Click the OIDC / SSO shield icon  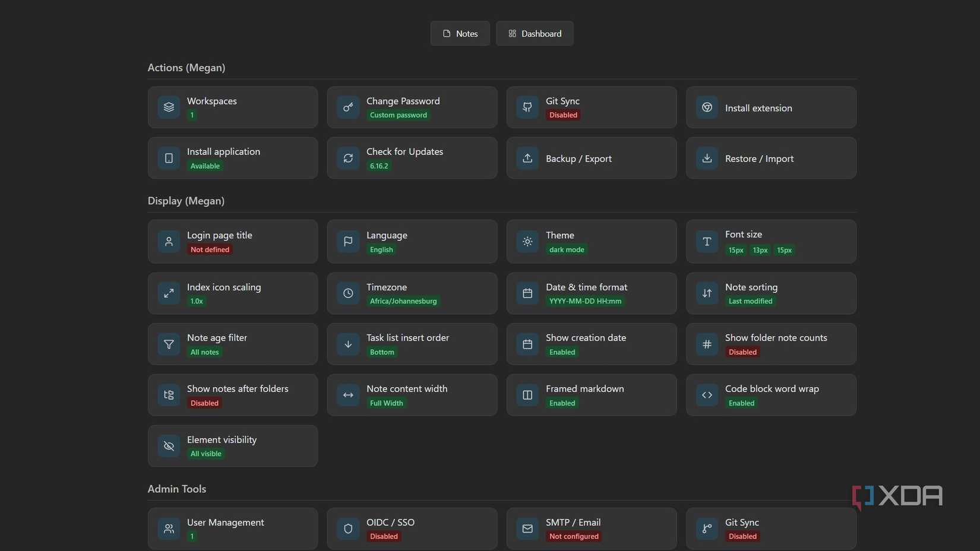click(348, 528)
